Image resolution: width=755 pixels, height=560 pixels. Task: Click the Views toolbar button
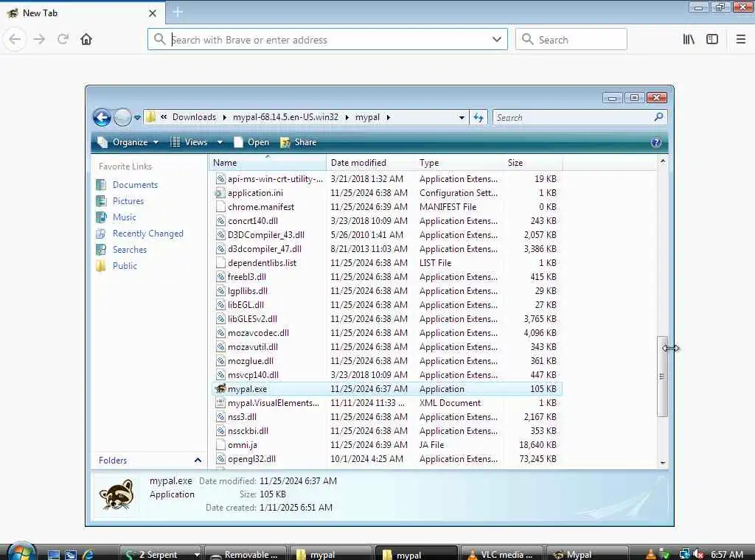click(x=189, y=142)
